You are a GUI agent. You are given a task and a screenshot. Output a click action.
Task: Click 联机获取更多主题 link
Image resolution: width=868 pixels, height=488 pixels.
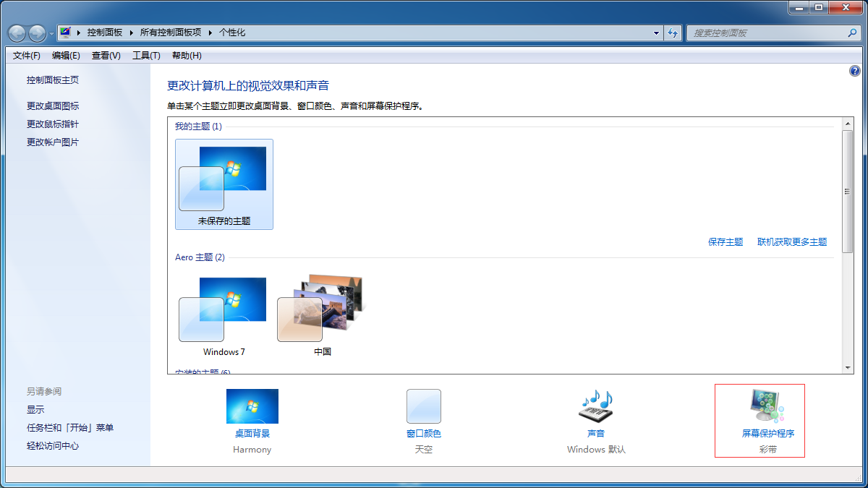click(792, 242)
